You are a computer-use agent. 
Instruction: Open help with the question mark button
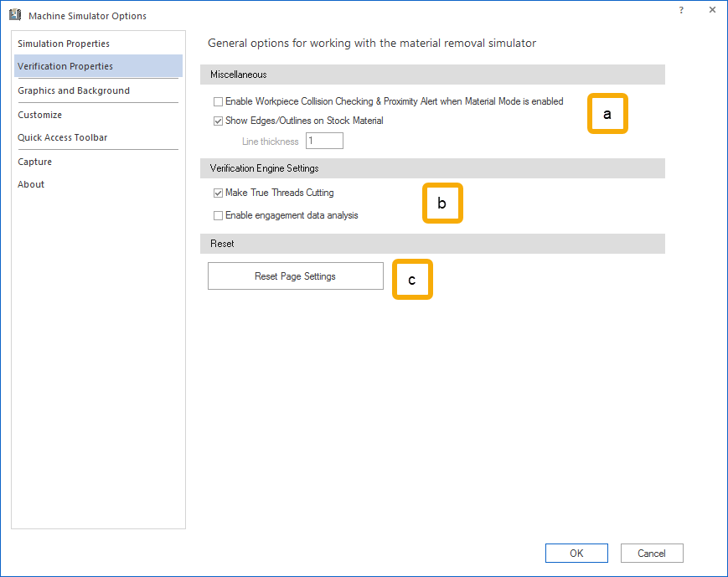pos(681,10)
